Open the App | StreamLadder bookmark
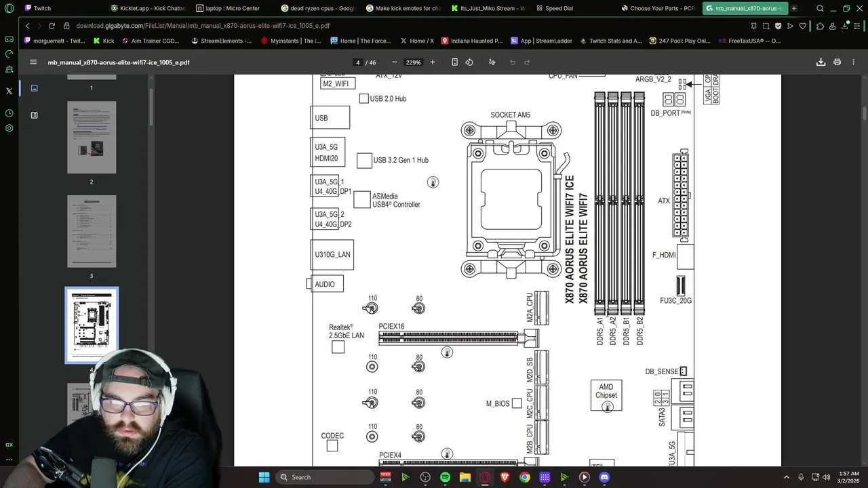The image size is (868, 488). (x=542, y=41)
